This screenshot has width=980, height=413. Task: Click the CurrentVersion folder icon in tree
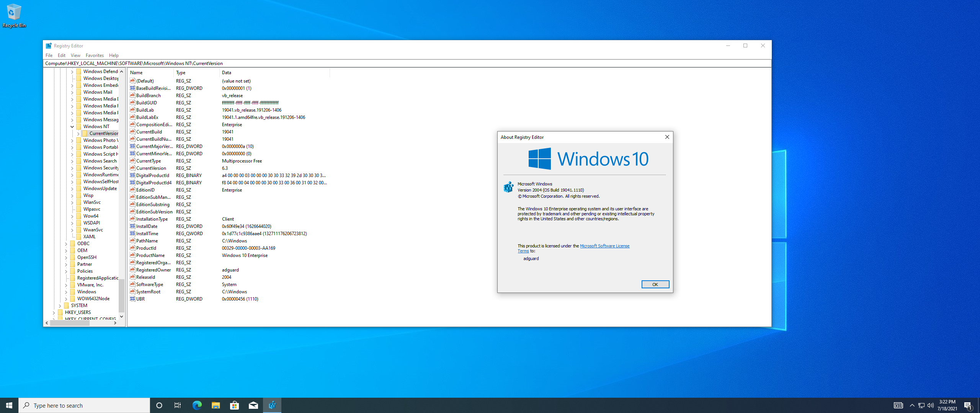coord(85,133)
